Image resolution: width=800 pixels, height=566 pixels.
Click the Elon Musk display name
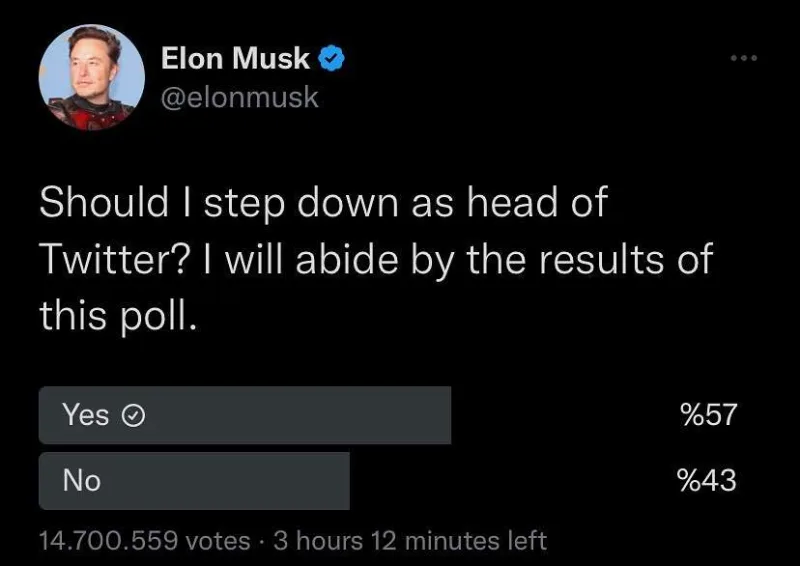pos(236,59)
